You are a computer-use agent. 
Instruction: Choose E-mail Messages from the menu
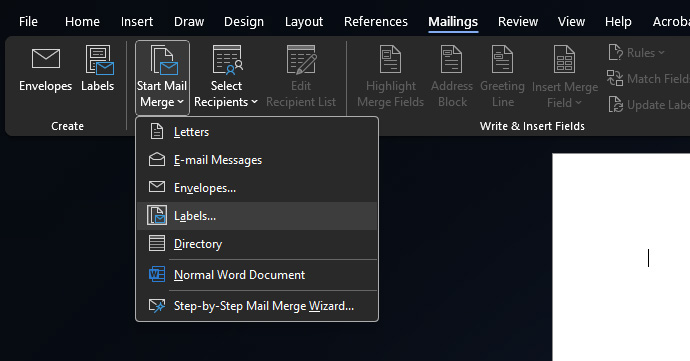[257, 160]
